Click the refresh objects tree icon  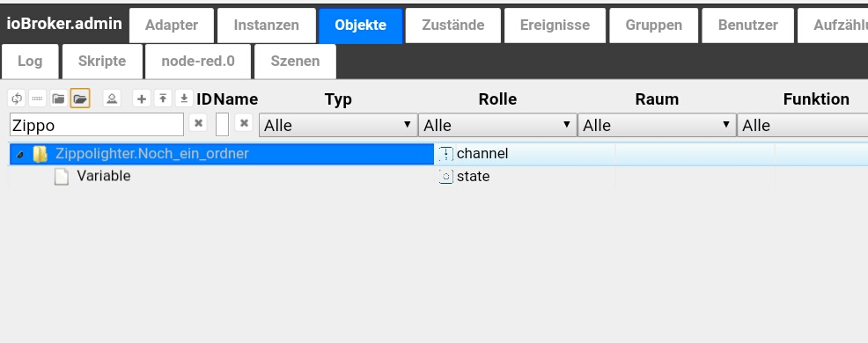pyautogui.click(x=17, y=99)
